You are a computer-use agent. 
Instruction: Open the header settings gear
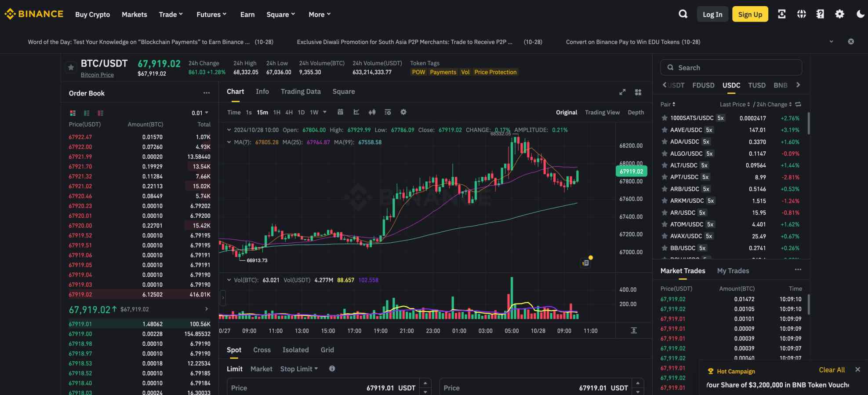click(839, 14)
